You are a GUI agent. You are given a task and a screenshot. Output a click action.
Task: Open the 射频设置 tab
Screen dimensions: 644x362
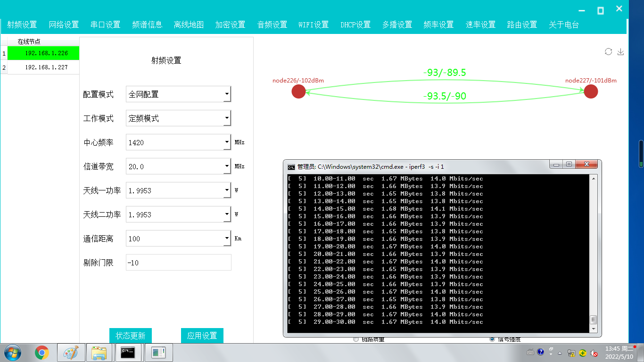click(22, 25)
